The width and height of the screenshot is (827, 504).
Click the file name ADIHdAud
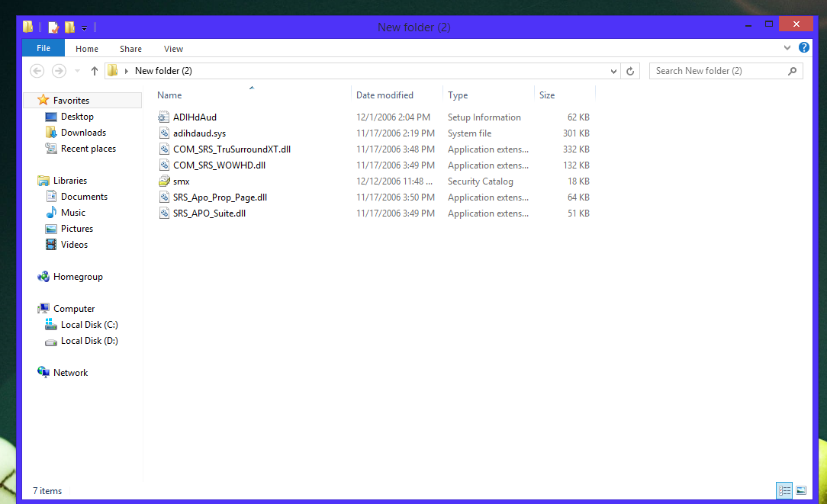[195, 117]
